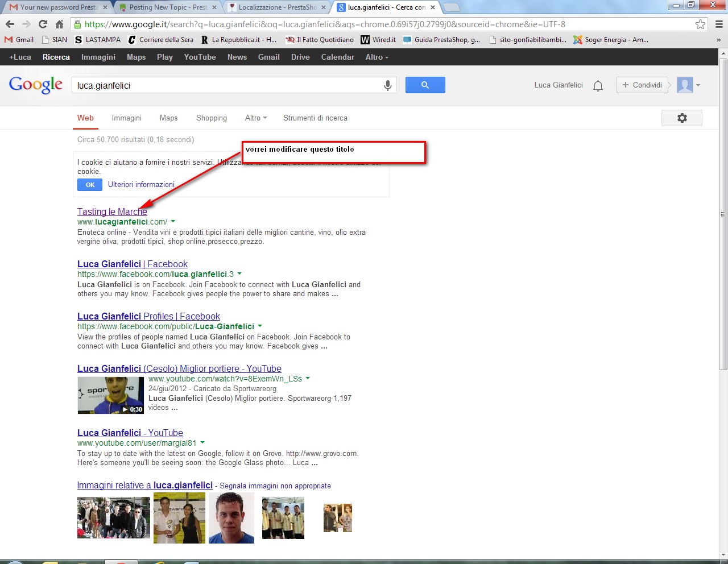The width and height of the screenshot is (728, 564).
Task: Bookmark this page with the star icon
Action: [x=700, y=24]
